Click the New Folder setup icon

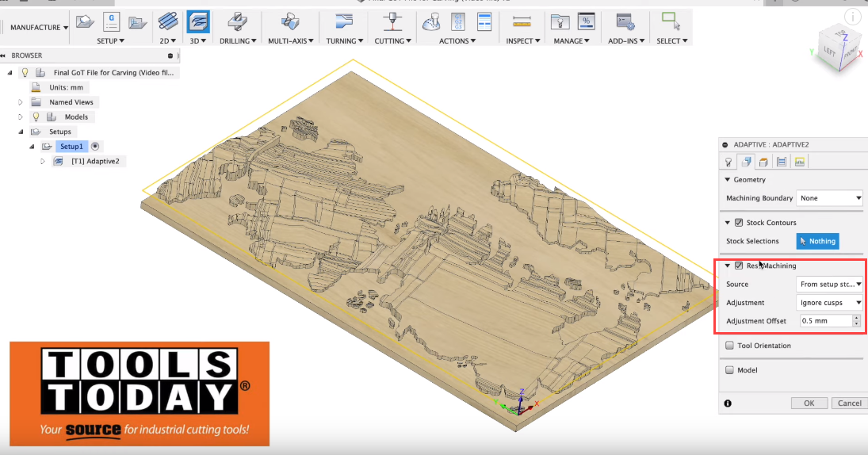137,22
